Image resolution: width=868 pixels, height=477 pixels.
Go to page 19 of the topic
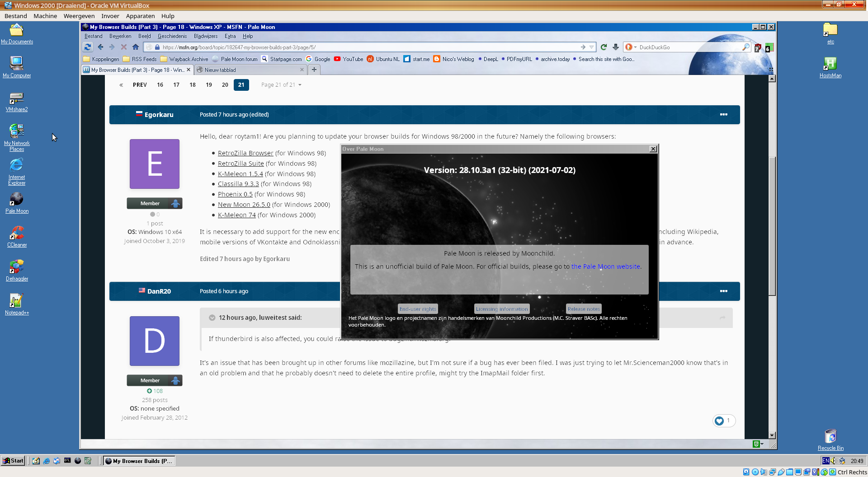click(209, 85)
